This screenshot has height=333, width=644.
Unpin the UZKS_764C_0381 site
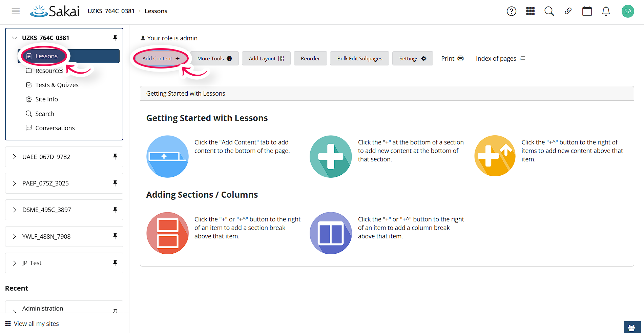click(115, 38)
